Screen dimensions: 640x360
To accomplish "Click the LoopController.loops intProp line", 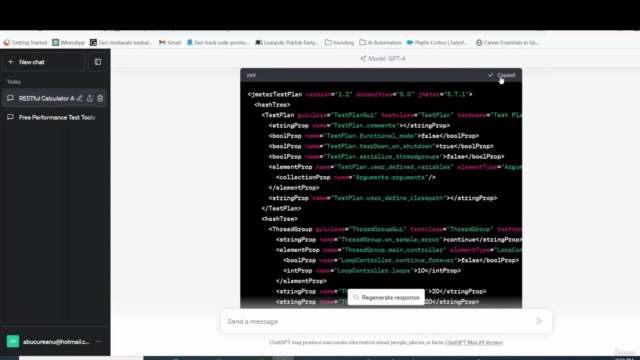I will tap(372, 271).
